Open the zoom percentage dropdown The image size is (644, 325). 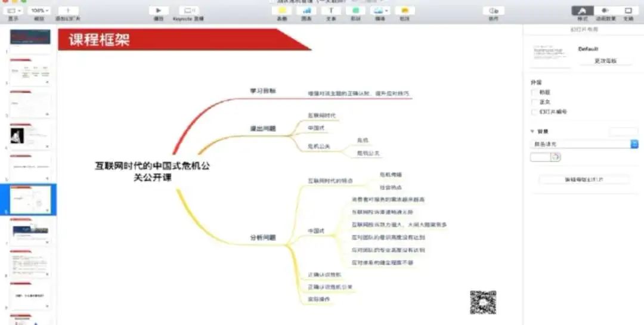coord(40,11)
